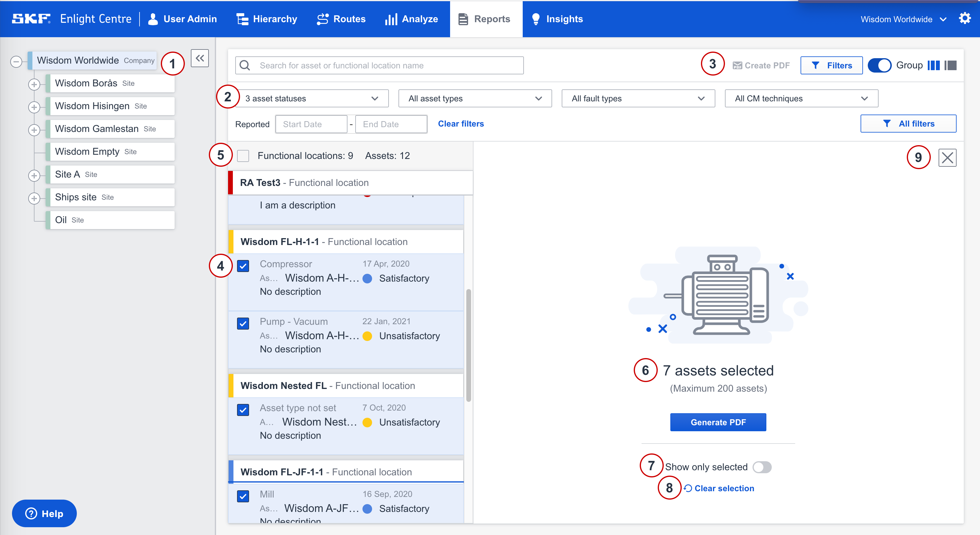Open the Reports tab
Viewport: 980px width, 535px height.
[x=486, y=19]
